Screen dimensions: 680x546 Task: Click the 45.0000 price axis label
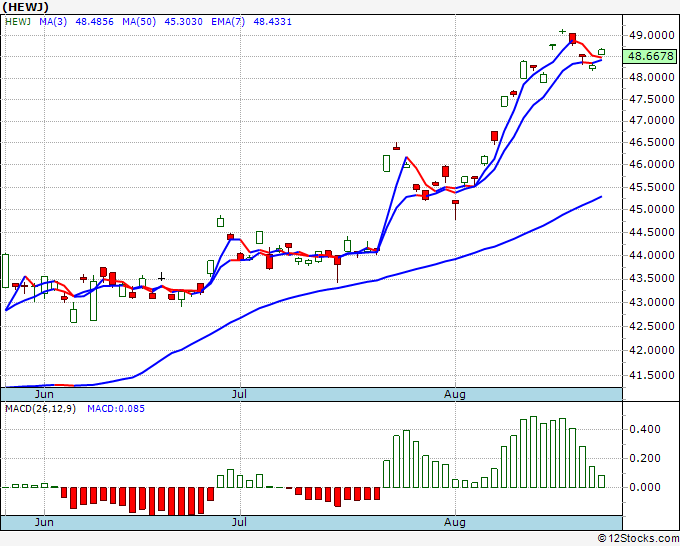tap(652, 209)
